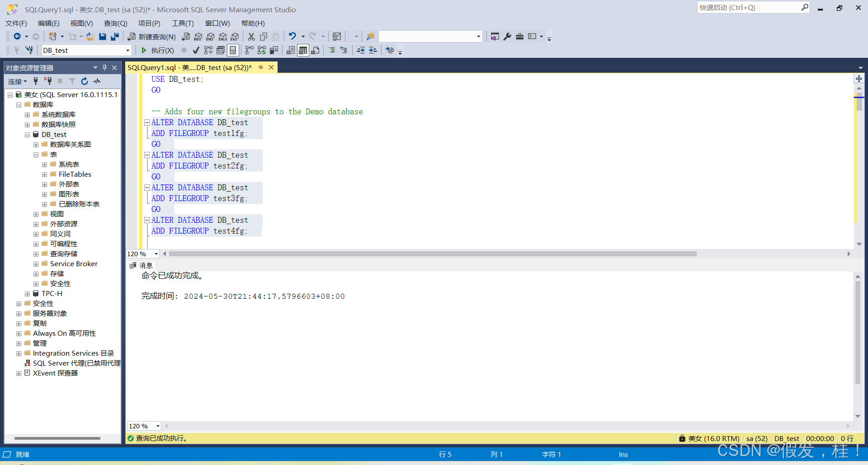Image resolution: width=868 pixels, height=465 pixels.
Task: Close the 对象资源管理器 panel
Action: pos(115,68)
